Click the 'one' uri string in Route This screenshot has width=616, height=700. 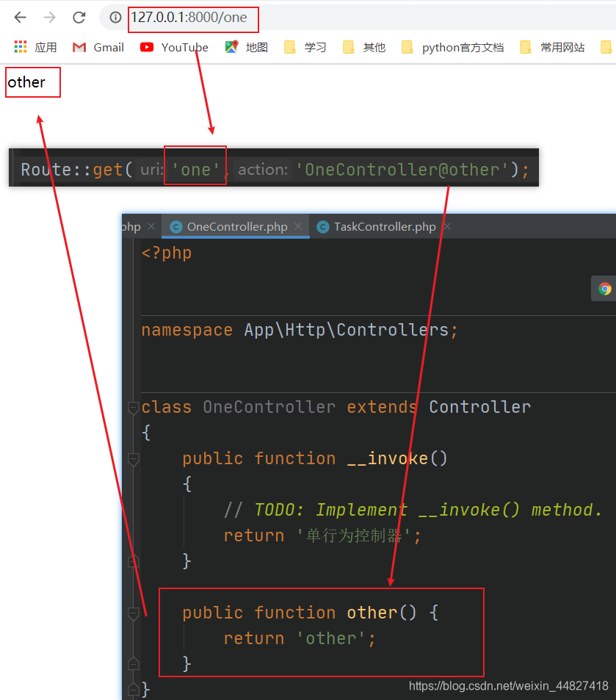[195, 170]
